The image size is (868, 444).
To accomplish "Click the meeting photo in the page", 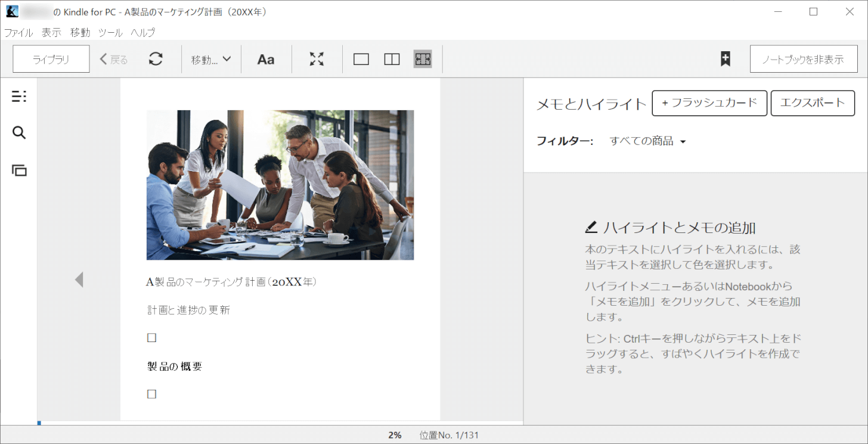I will click(280, 185).
